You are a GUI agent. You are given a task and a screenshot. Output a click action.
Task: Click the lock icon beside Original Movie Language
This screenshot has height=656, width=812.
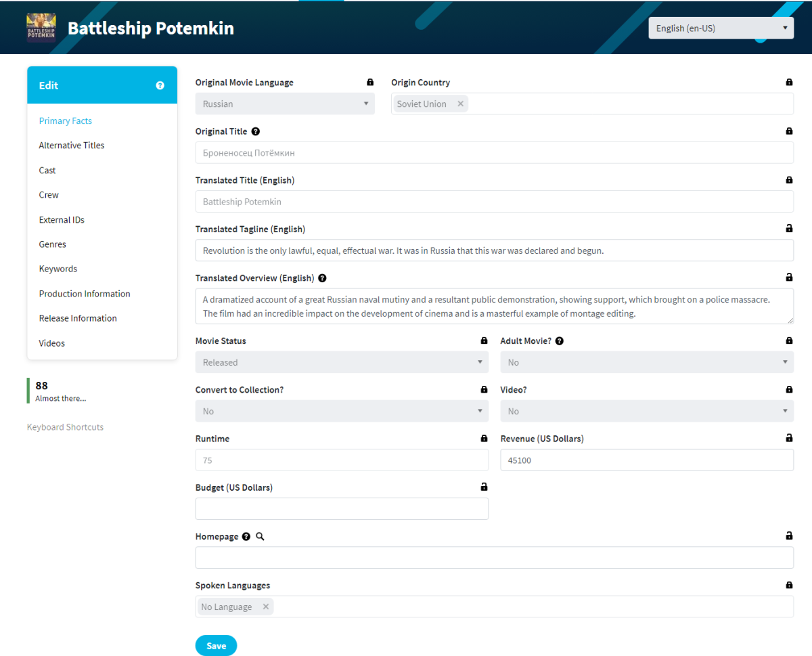370,83
